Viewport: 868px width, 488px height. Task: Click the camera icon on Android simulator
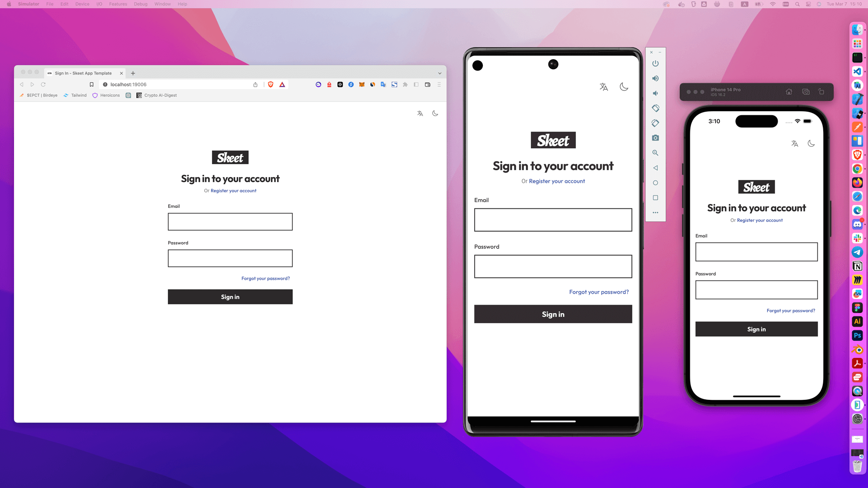pyautogui.click(x=656, y=138)
